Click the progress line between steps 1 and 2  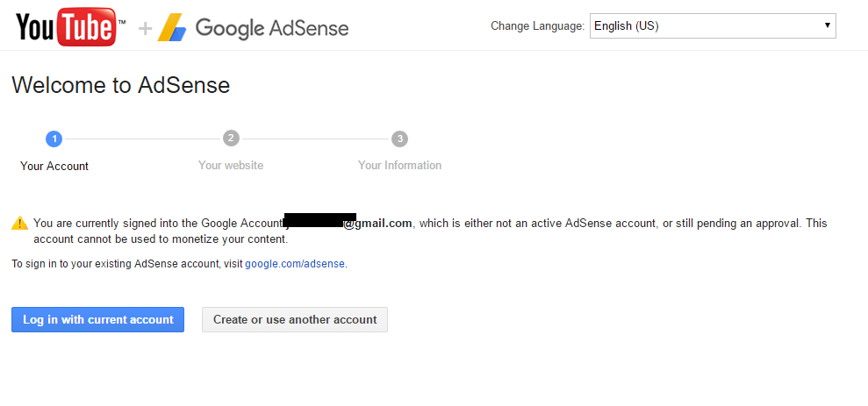(x=142, y=139)
